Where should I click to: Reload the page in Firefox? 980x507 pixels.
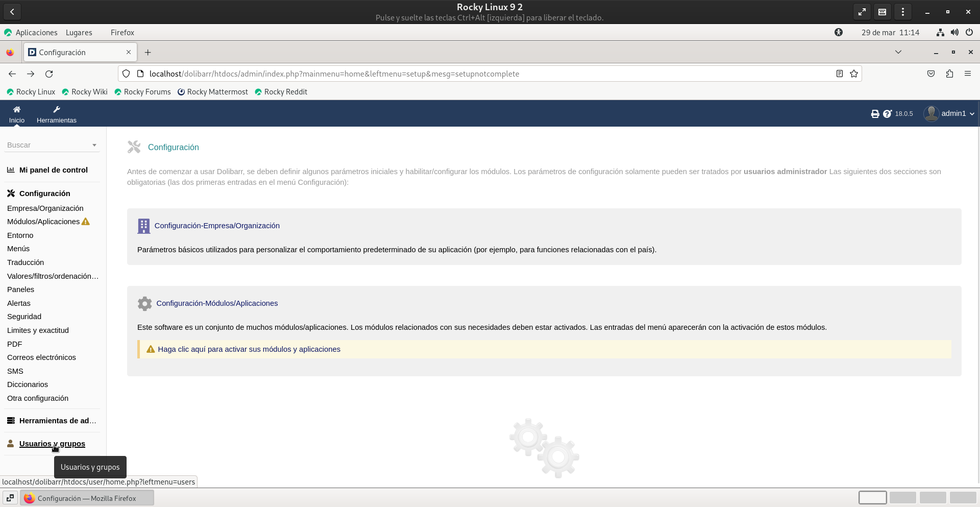coord(49,74)
